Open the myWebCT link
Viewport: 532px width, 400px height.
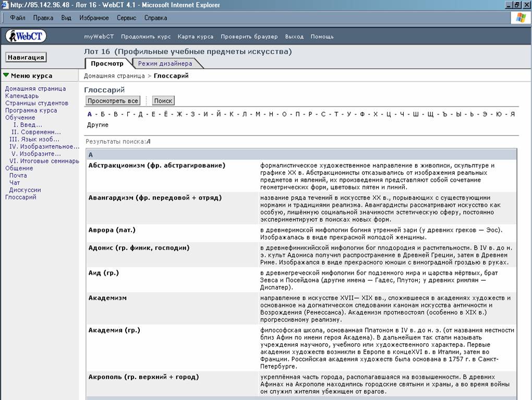pos(99,37)
